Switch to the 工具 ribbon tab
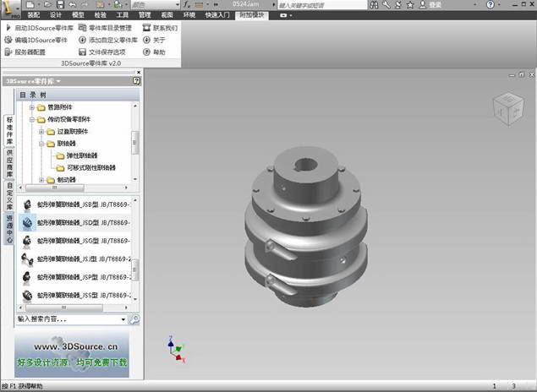The height and width of the screenshot is (392, 537). [x=123, y=15]
